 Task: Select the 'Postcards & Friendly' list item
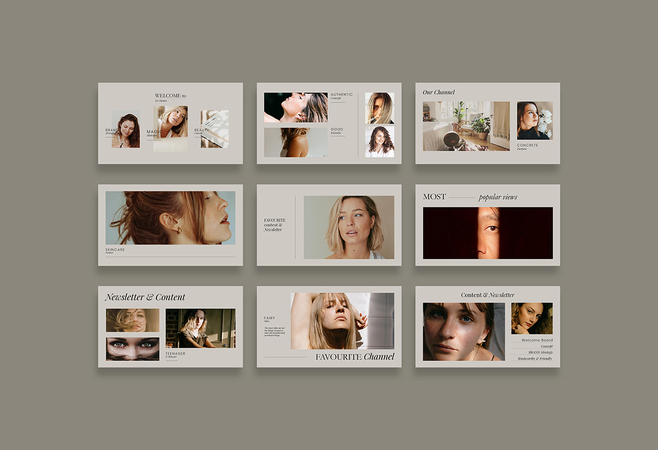533,358
